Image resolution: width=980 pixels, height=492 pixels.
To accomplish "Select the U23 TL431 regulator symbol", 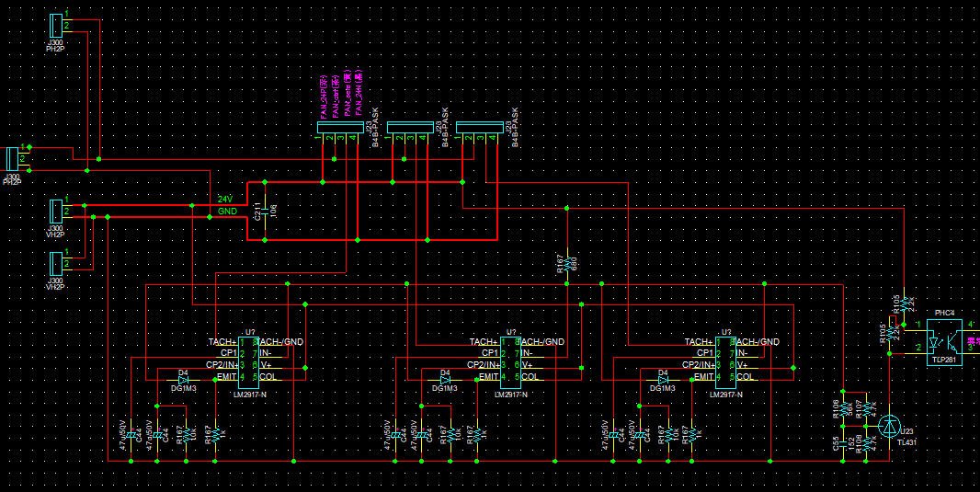I will pyautogui.click(x=889, y=427).
